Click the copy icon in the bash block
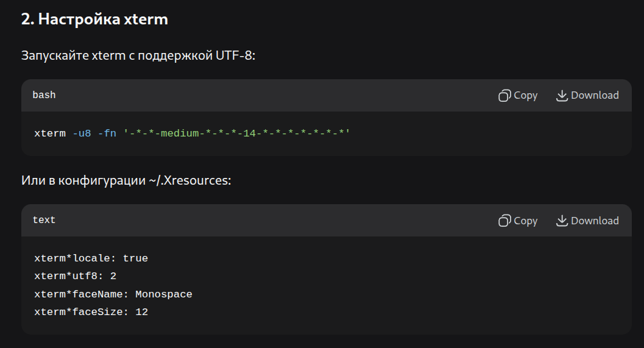This screenshot has height=348, width=644. tap(504, 95)
